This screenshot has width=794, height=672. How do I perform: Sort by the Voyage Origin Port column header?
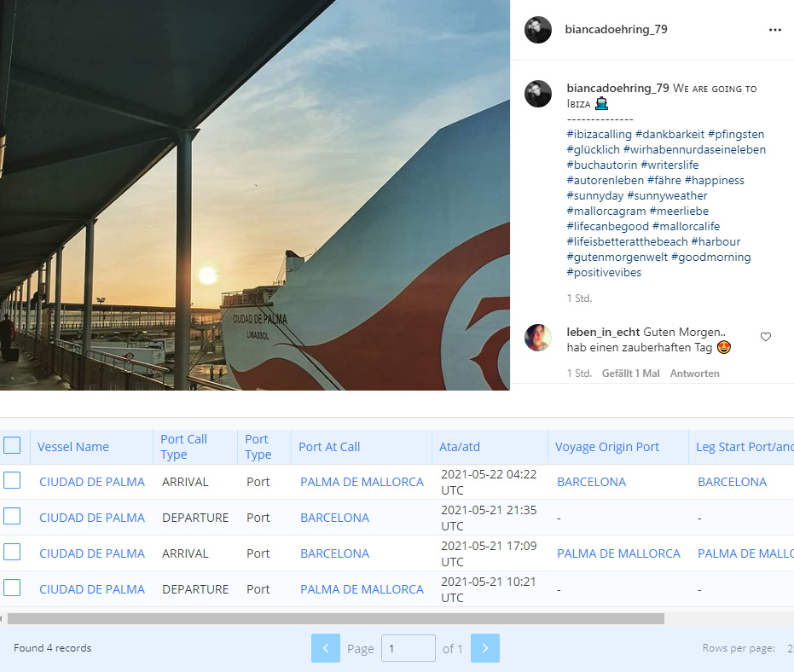click(x=607, y=447)
